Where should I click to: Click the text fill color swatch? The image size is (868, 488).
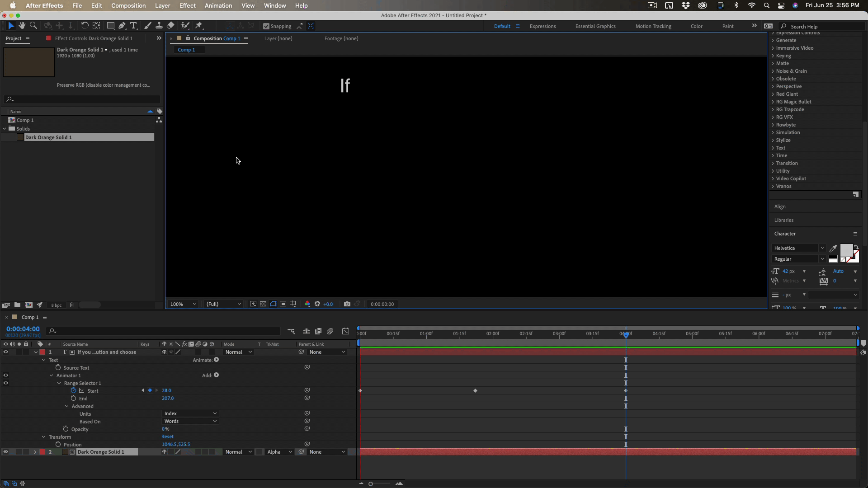846,250
